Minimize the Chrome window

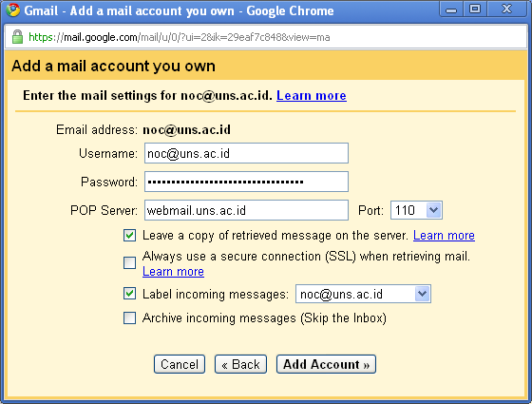(x=451, y=10)
